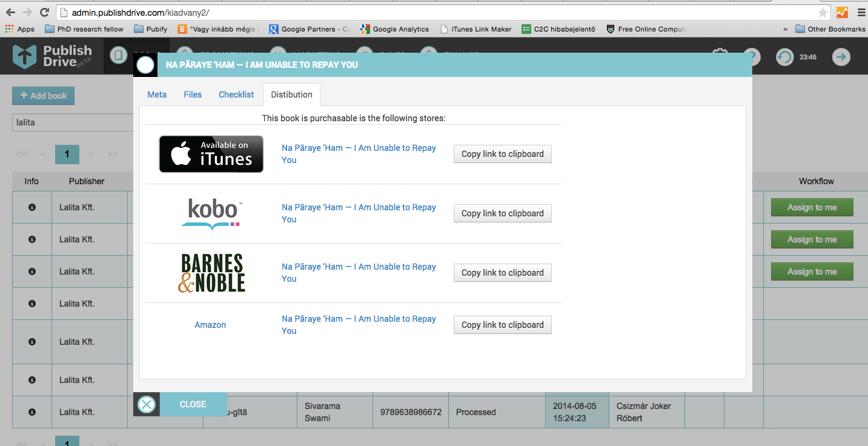This screenshot has width=868, height=446.
Task: Open the Chrome hamburger menu
Action: (861, 12)
